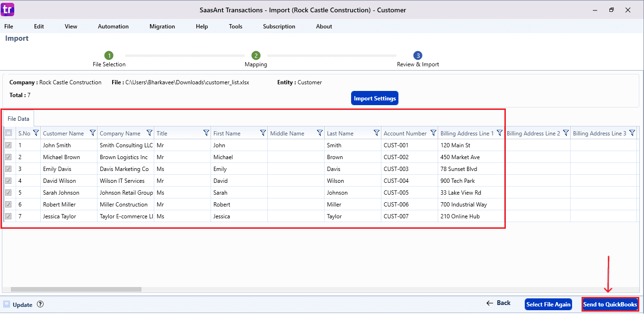This screenshot has width=644, height=314.
Task: Toggle checkbox for John Smith row
Action: [9, 145]
